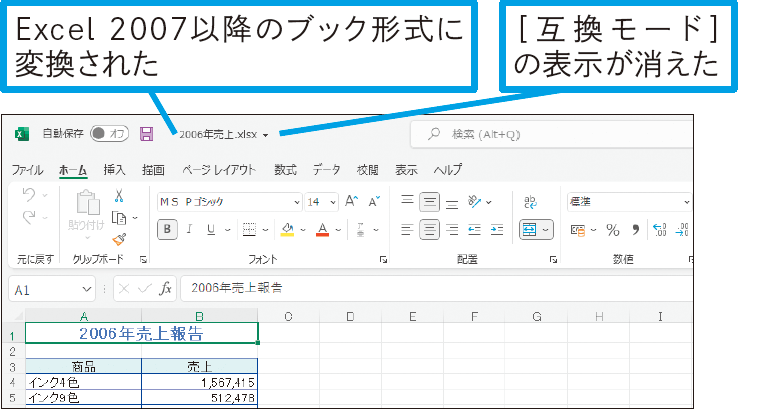
Task: Click the 検索 (Alt+Q) search box
Action: tap(551, 134)
